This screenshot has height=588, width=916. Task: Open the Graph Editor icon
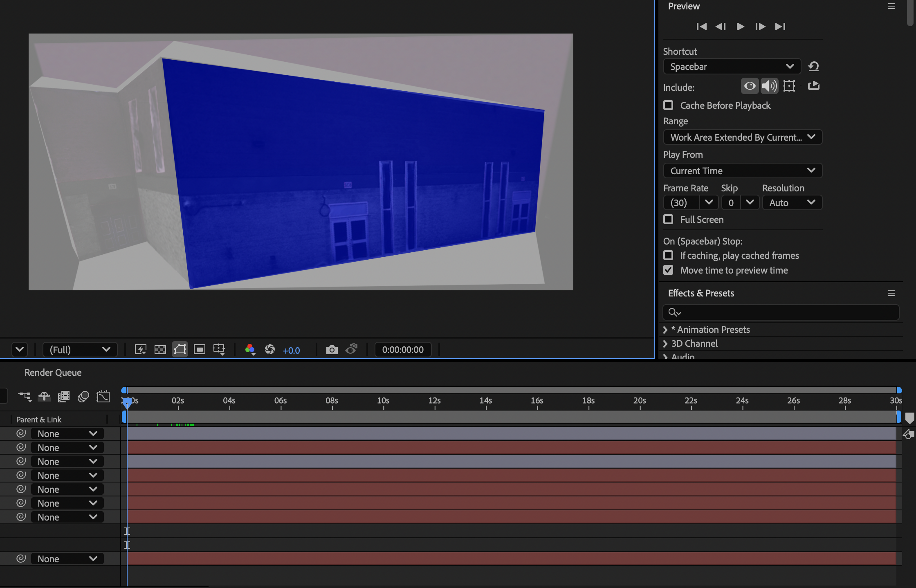(x=103, y=396)
